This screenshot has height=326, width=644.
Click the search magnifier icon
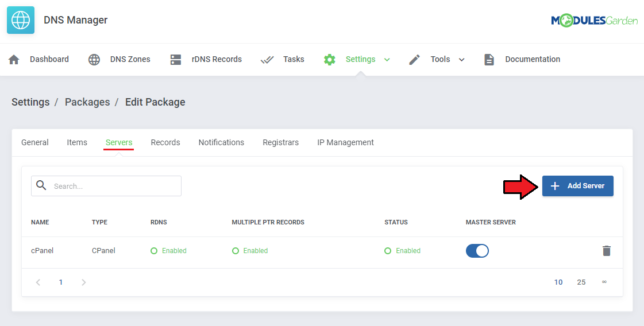(41, 185)
